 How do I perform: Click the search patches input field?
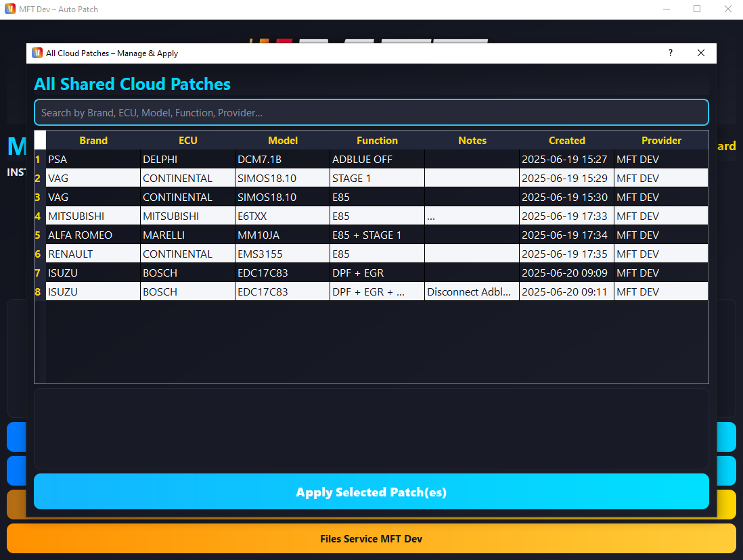click(x=371, y=113)
